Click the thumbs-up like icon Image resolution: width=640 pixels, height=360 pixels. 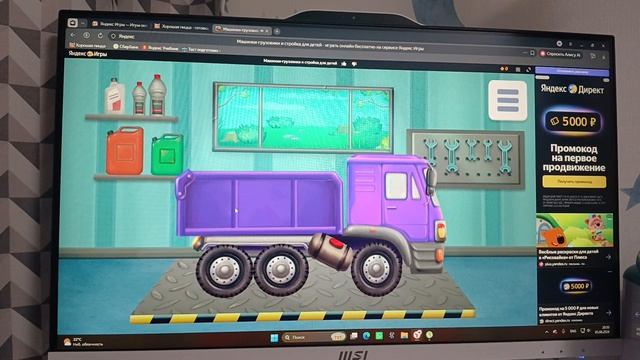coord(344,64)
